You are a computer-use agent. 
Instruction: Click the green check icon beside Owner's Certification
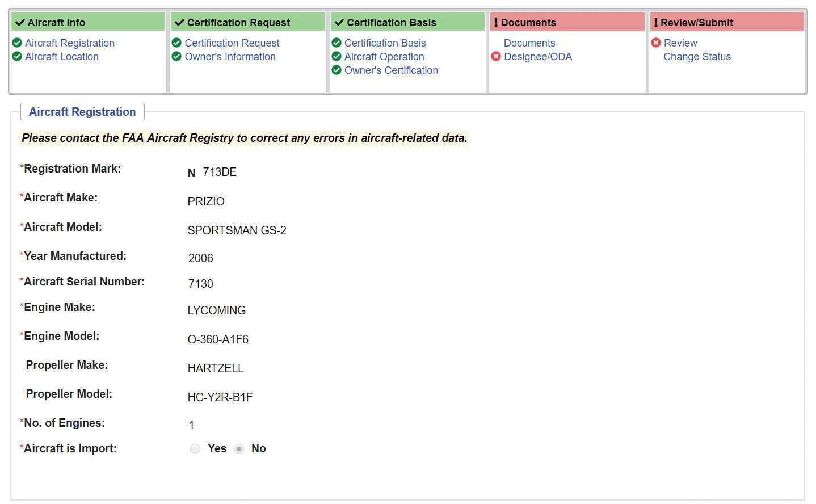coord(337,70)
